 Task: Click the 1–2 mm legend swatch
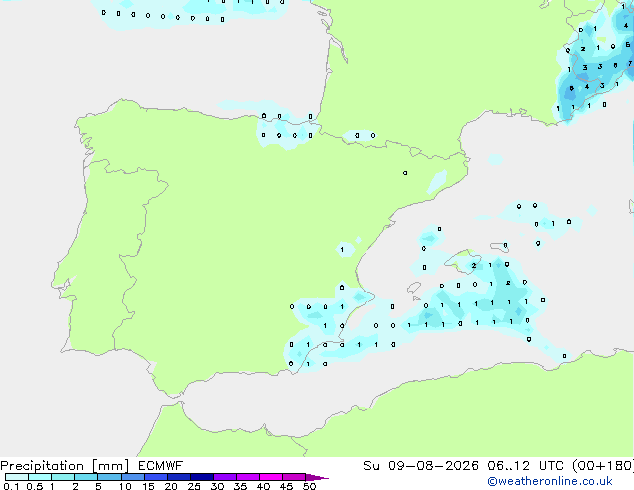(x=63, y=477)
